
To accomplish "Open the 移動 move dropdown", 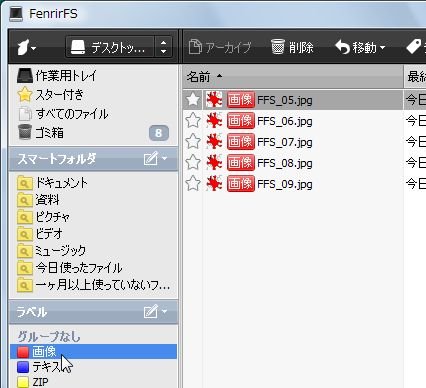I will click(360, 47).
